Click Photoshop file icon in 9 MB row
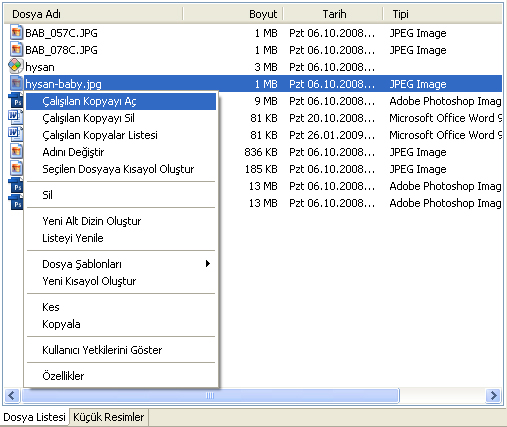The height and width of the screenshot is (427, 507). pos(15,101)
